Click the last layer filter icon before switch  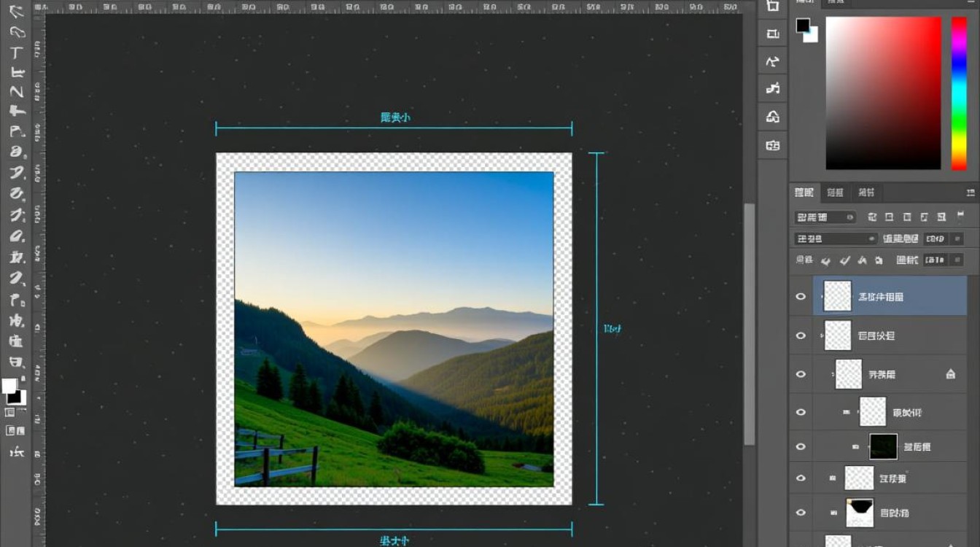coord(941,217)
